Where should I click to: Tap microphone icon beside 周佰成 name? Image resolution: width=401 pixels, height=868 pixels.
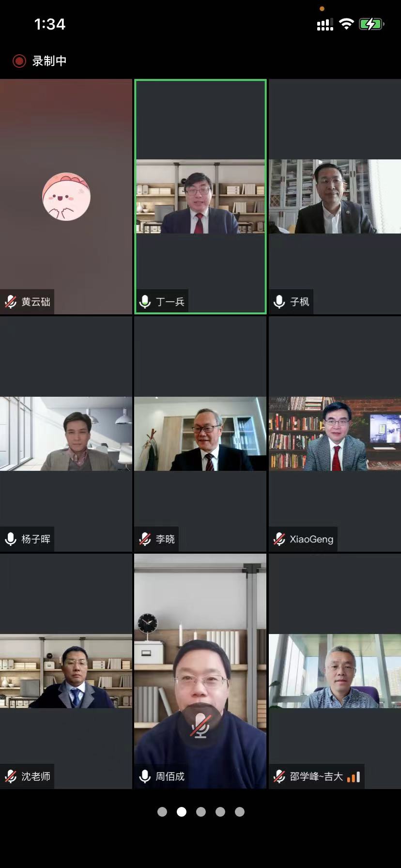coord(145,776)
